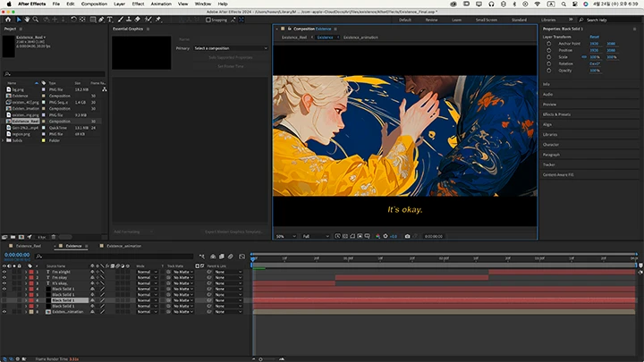
Task: Expand the Solids folder in Project panel
Action: [x=4, y=140]
